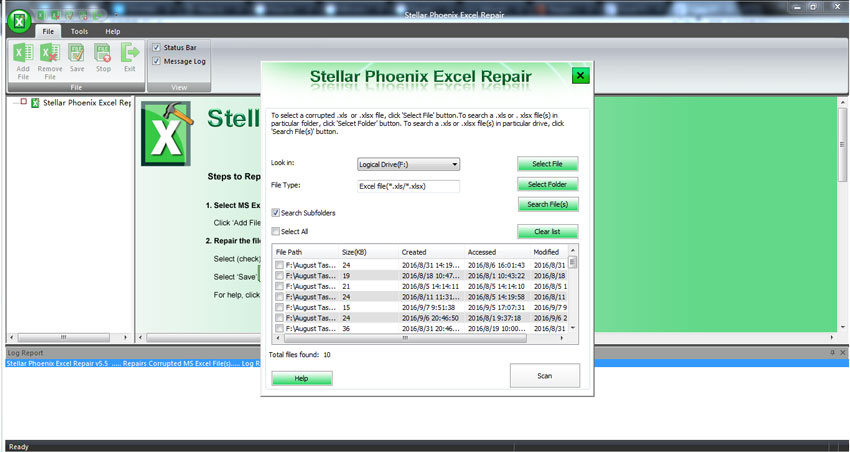This screenshot has height=452, width=850.
Task: Click the Remove File ribbon icon
Action: (50, 56)
